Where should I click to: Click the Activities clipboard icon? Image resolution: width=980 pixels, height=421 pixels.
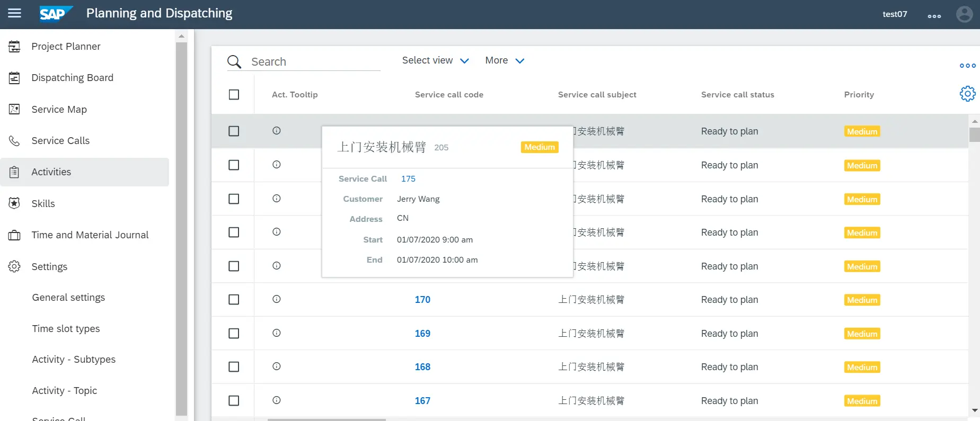(14, 172)
